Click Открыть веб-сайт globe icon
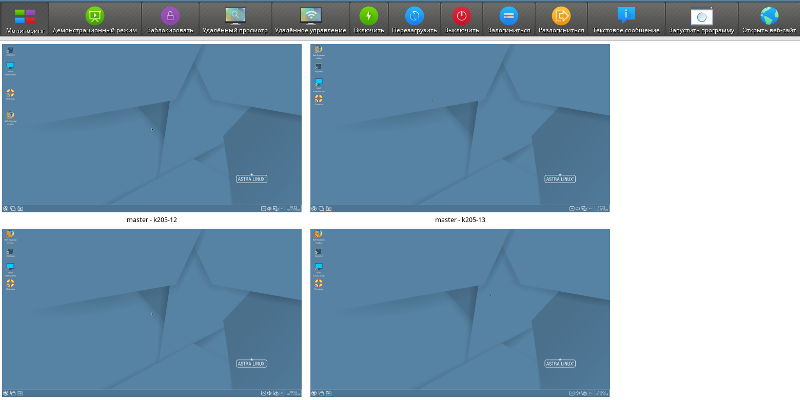Screen dimensions: 800x400 [769, 16]
